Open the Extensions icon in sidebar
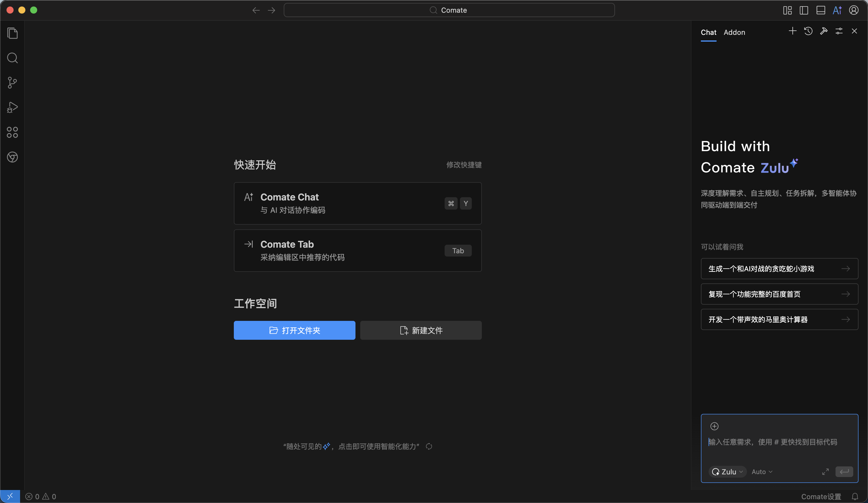The width and height of the screenshot is (868, 503). click(12, 132)
